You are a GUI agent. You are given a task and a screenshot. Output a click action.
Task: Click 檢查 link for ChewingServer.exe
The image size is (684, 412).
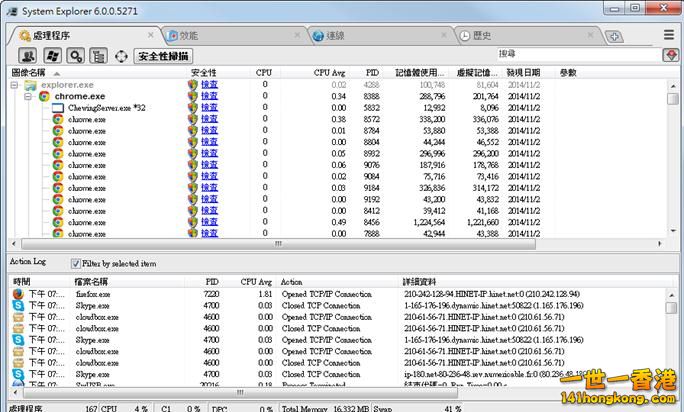pyautogui.click(x=209, y=107)
